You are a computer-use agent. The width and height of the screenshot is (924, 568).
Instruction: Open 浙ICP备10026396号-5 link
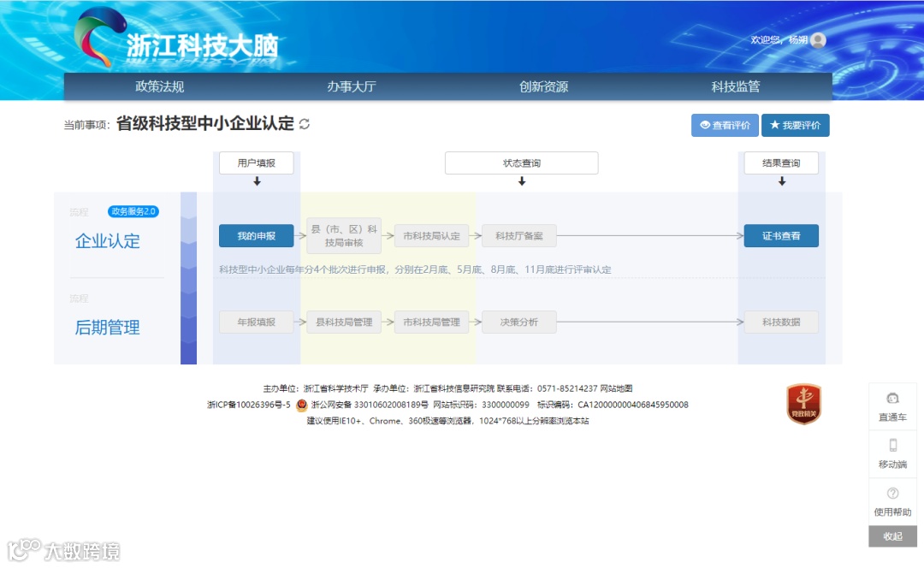tap(249, 405)
